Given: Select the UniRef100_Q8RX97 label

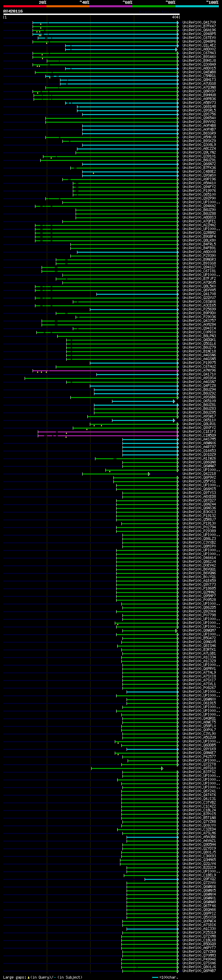Looking at the screenshot, I should (199, 91).
